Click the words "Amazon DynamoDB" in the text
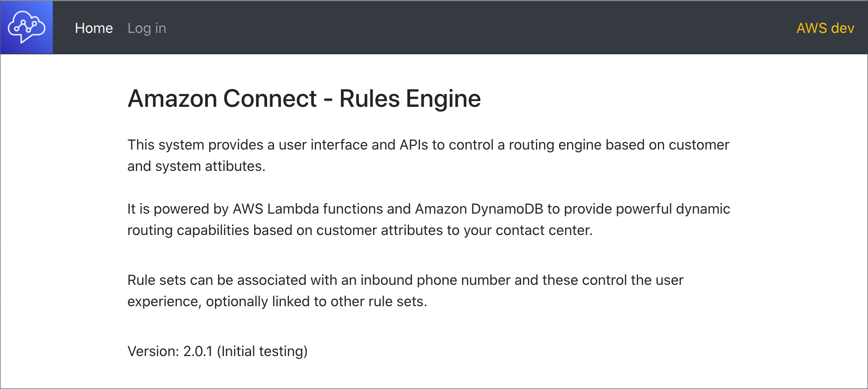 (x=479, y=209)
